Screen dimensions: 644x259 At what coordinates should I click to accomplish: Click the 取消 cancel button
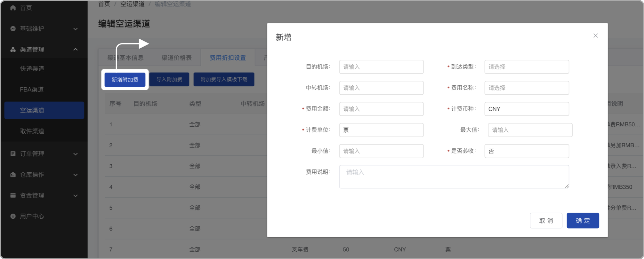coord(546,221)
